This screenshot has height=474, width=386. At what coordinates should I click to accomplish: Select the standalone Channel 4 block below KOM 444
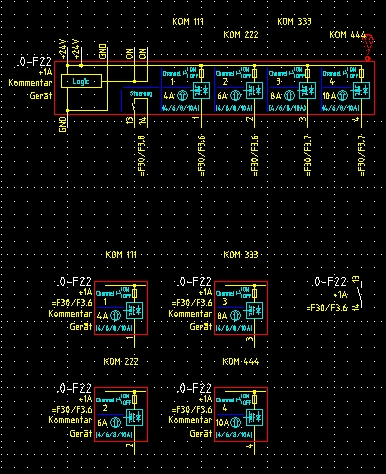pos(241,414)
